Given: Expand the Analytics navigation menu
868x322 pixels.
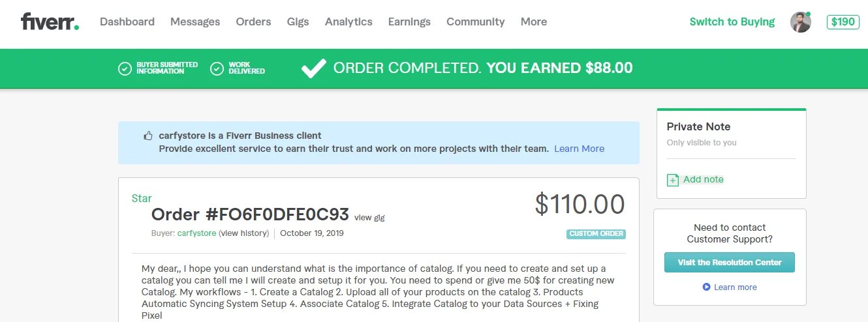Looking at the screenshot, I should (x=349, y=22).
